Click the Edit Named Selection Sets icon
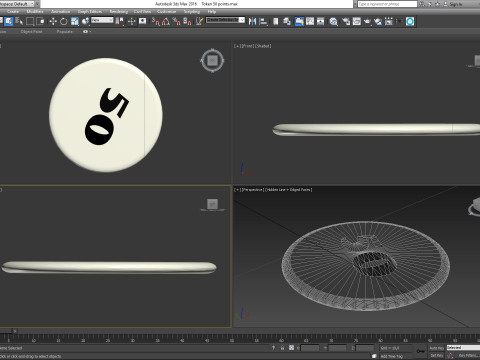Screen dimensions: 480x360 click(x=199, y=22)
